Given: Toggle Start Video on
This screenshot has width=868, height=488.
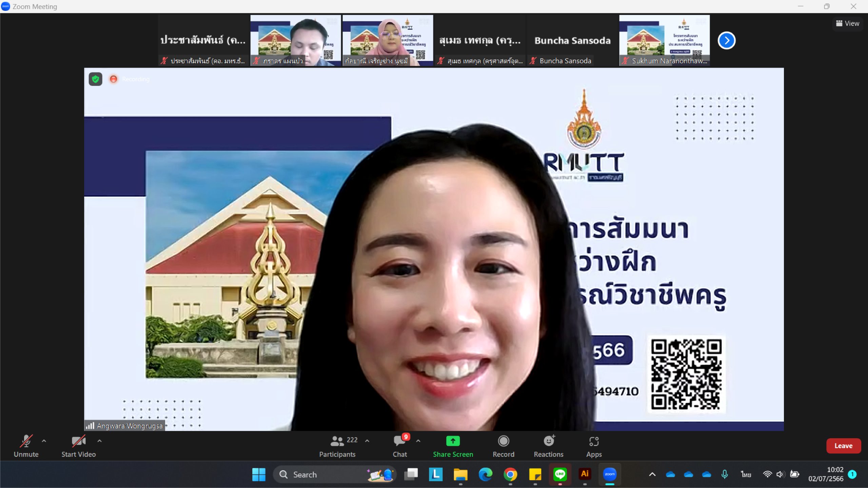Looking at the screenshot, I should pyautogui.click(x=78, y=446).
